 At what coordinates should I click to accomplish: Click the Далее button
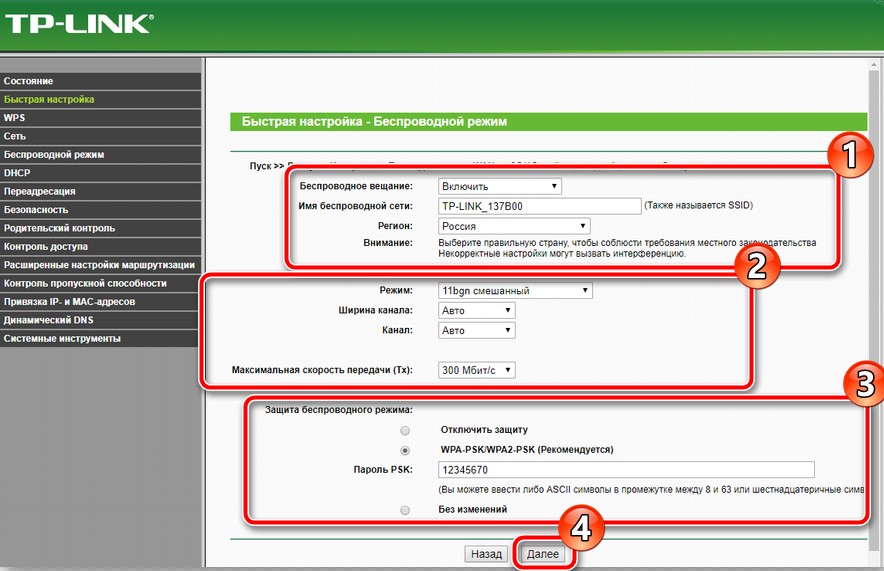coord(543,554)
